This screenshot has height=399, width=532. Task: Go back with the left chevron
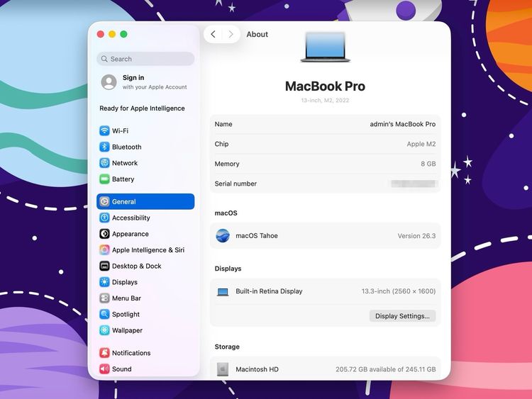pos(213,34)
